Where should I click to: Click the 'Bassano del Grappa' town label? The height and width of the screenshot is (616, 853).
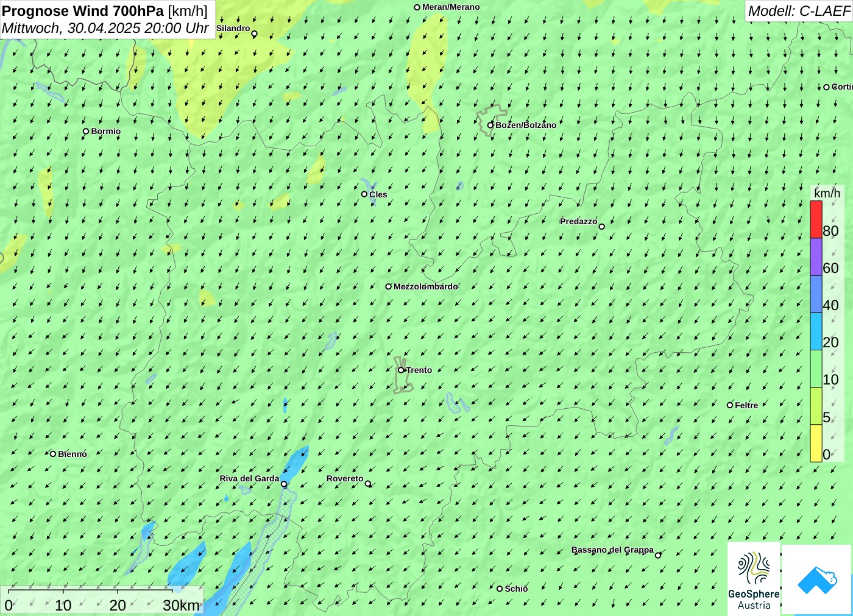point(612,550)
